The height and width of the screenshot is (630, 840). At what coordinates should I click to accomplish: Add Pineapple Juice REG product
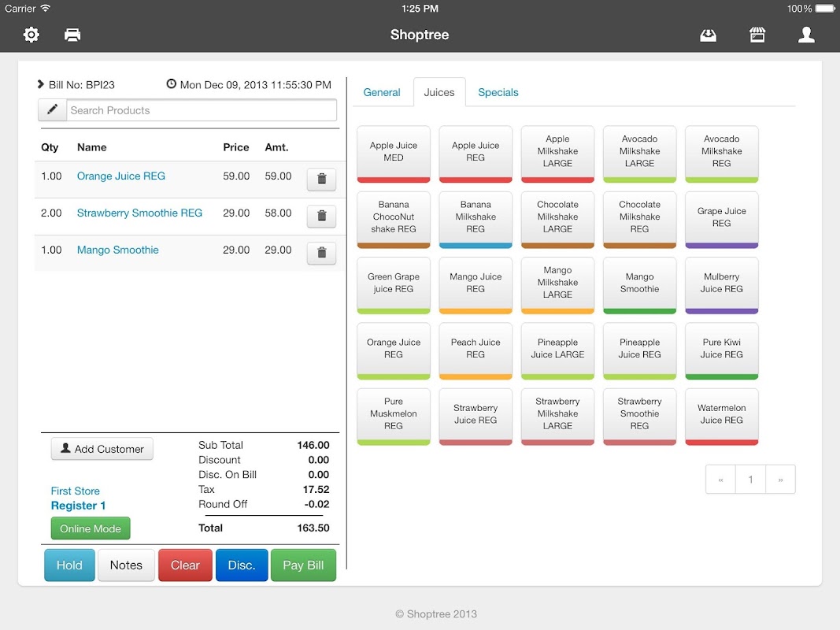[639, 351]
